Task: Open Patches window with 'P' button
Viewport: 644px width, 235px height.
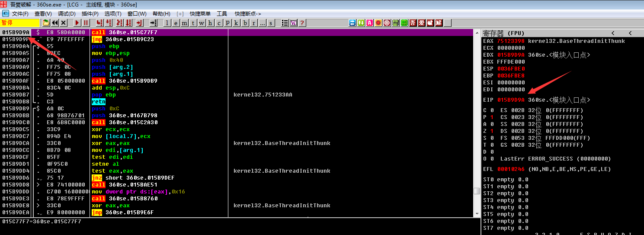Action: pos(228,23)
